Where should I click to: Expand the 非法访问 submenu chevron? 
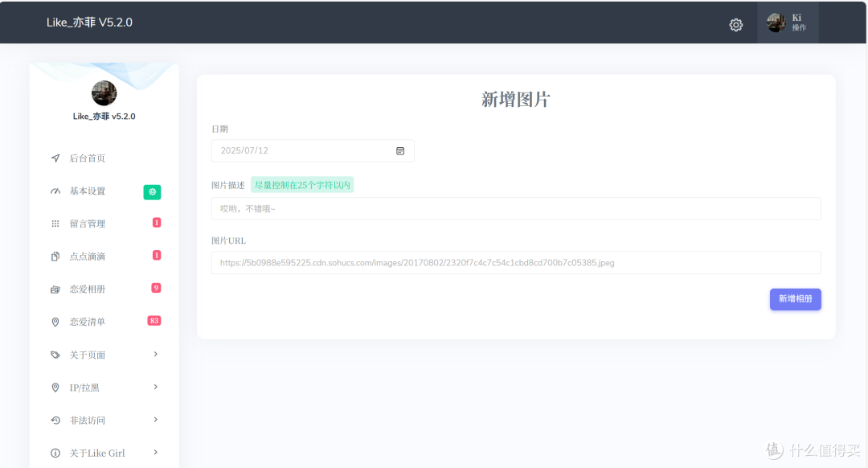point(156,419)
